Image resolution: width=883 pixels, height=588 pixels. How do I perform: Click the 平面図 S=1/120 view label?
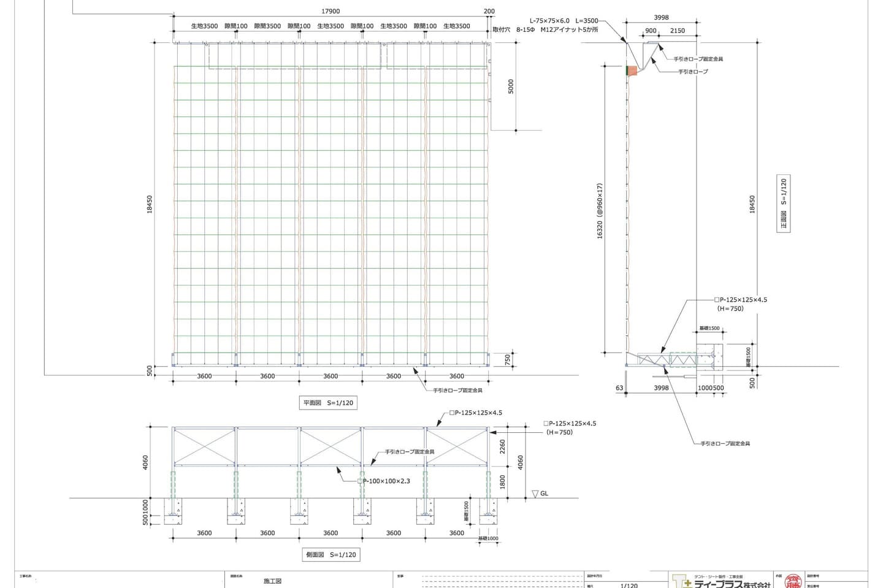click(327, 403)
